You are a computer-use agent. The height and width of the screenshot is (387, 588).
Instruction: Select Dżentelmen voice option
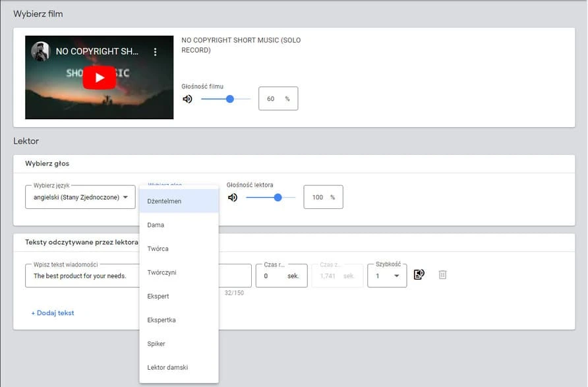click(x=165, y=201)
